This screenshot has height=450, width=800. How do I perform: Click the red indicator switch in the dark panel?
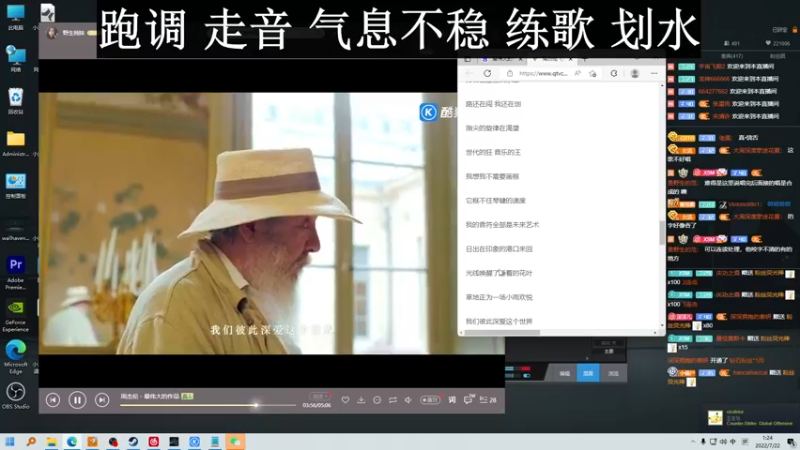click(x=526, y=368)
